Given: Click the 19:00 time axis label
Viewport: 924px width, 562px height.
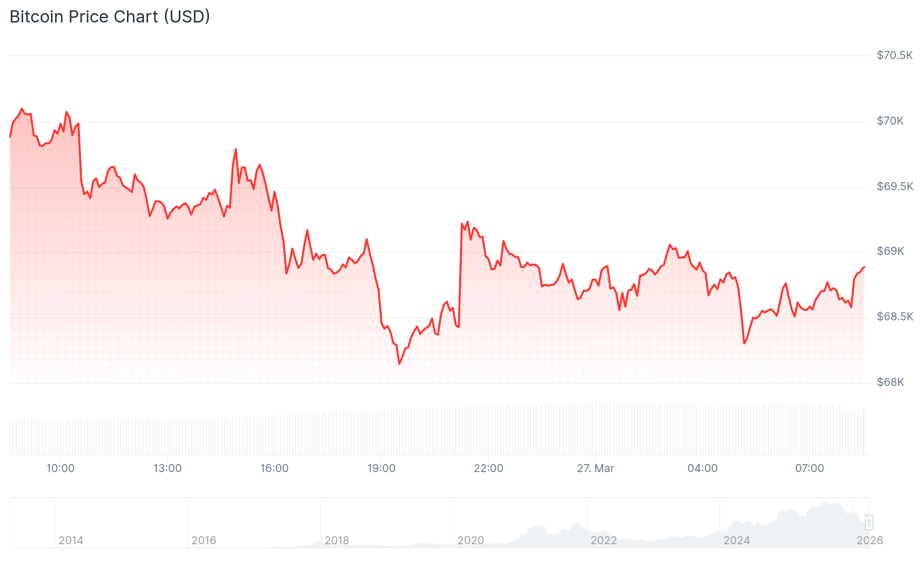Looking at the screenshot, I should pyautogui.click(x=381, y=468).
